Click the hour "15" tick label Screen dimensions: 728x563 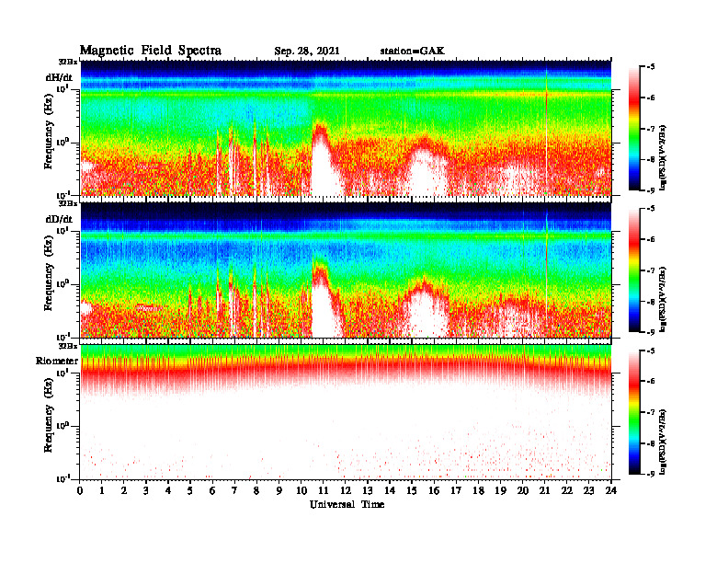tap(412, 491)
